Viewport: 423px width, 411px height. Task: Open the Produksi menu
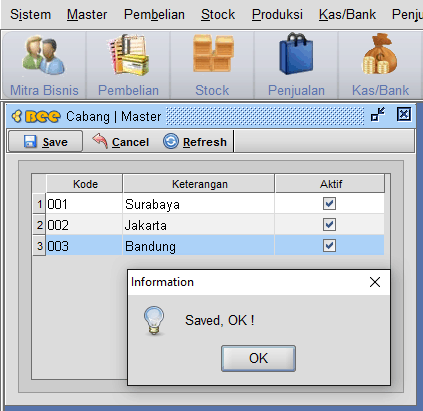277,15
